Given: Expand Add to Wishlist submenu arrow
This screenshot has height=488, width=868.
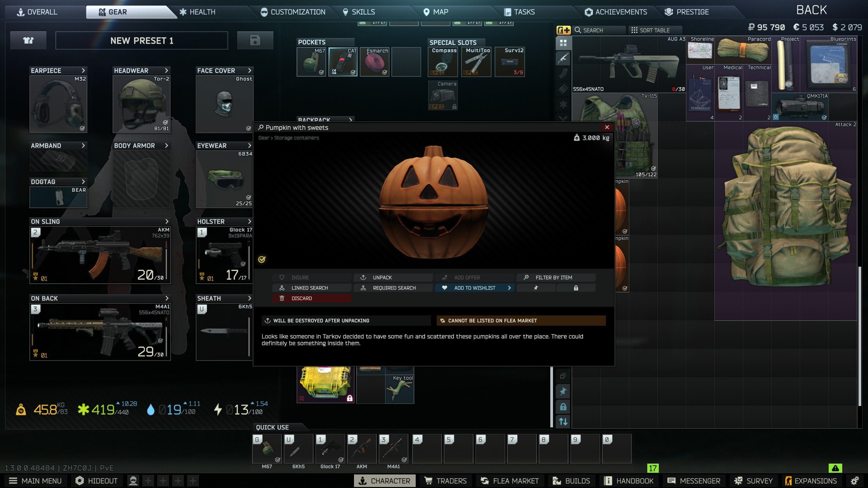Looking at the screenshot, I should click(509, 288).
